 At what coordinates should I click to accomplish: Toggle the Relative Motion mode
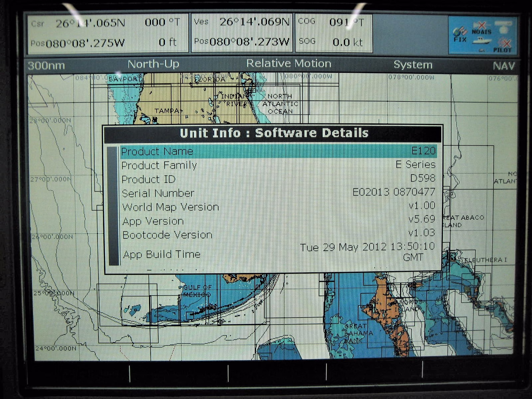(288, 64)
